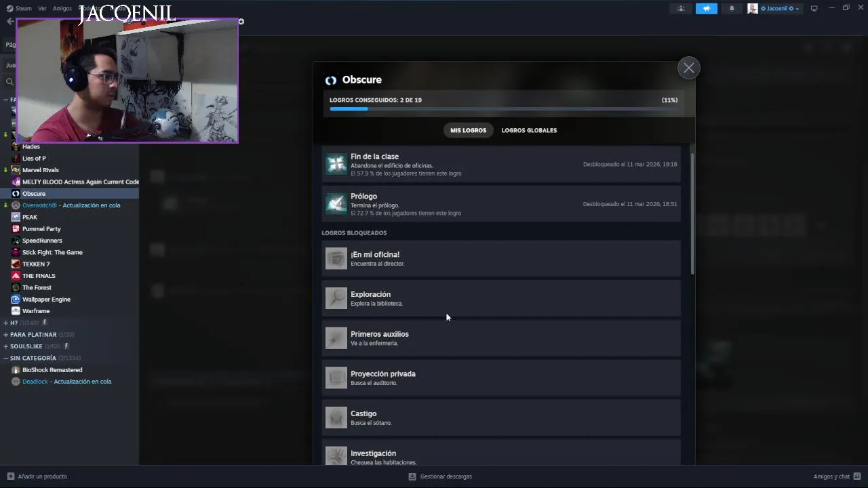Click the ¡En mi oficina! locked achievement icon
868x488 pixels.
(x=336, y=258)
